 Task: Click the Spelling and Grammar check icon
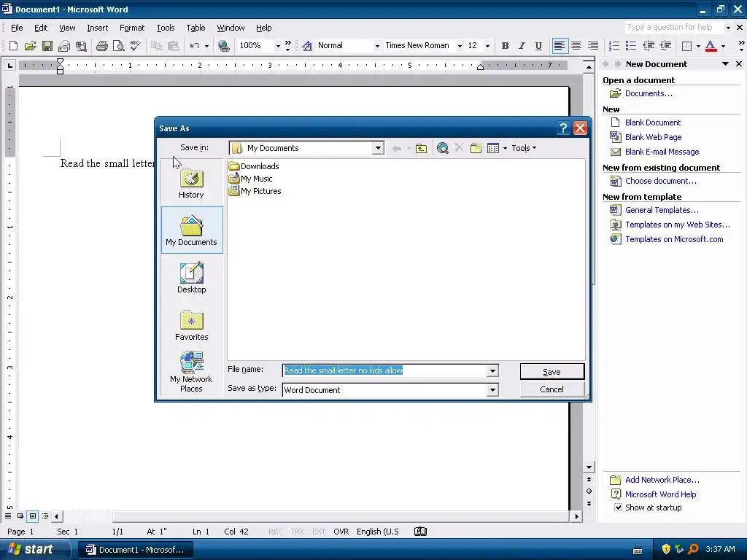click(135, 46)
